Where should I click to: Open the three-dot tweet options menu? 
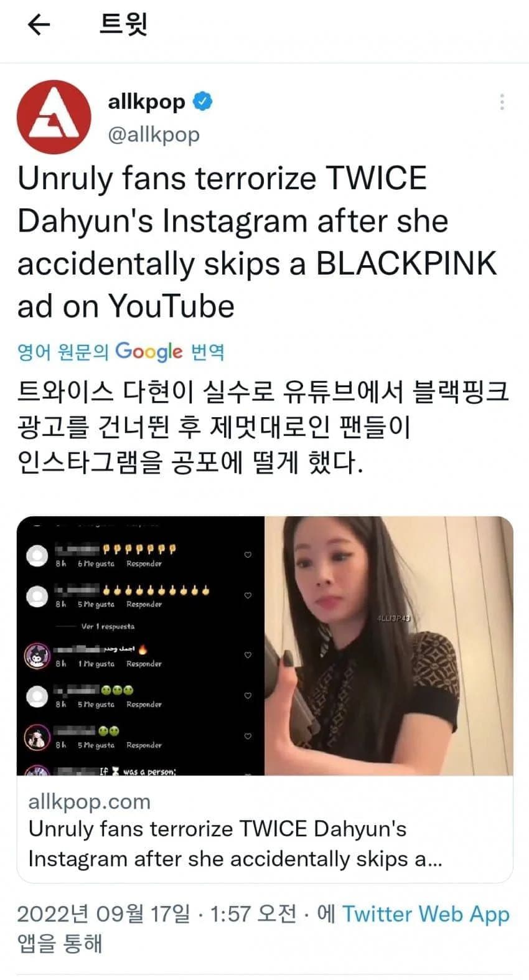502,102
